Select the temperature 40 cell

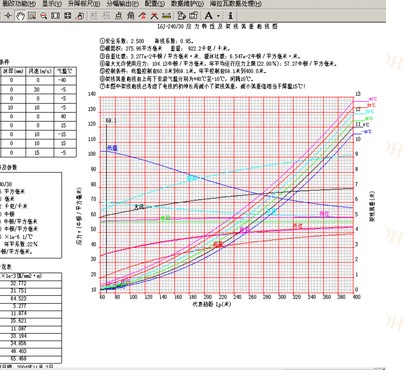[x=63, y=116]
